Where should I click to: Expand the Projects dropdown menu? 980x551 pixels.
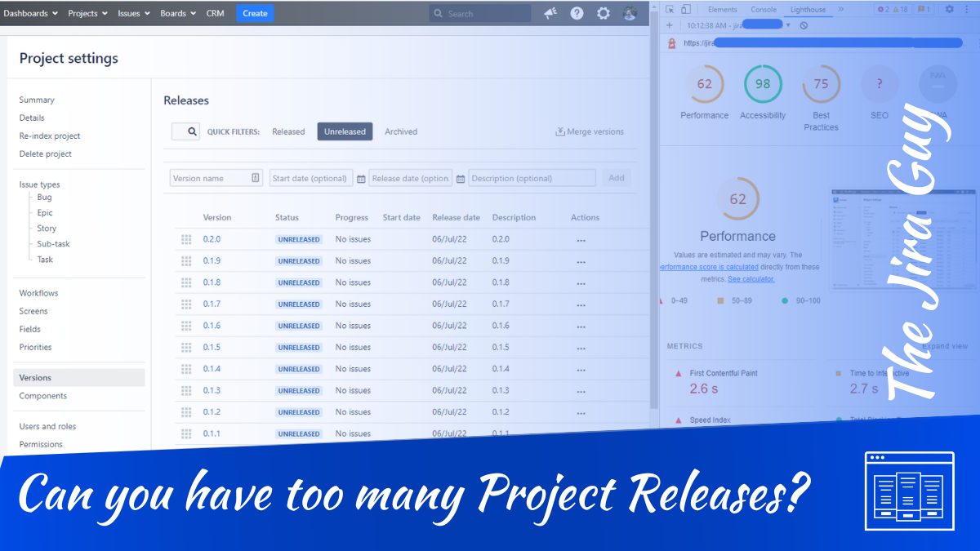pos(87,13)
